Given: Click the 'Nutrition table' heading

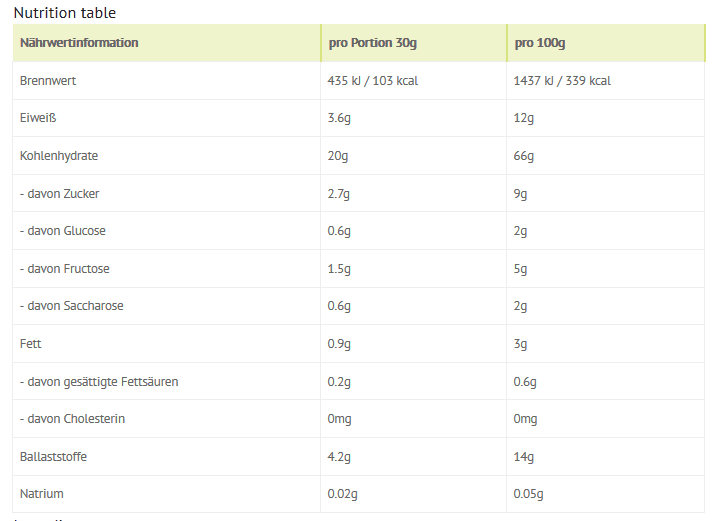Looking at the screenshot, I should [x=64, y=13].
